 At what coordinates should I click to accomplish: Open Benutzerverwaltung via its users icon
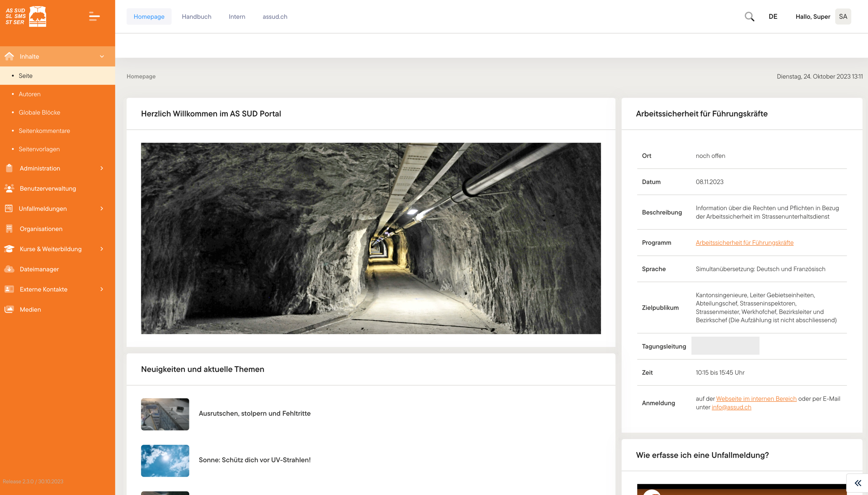tap(9, 188)
